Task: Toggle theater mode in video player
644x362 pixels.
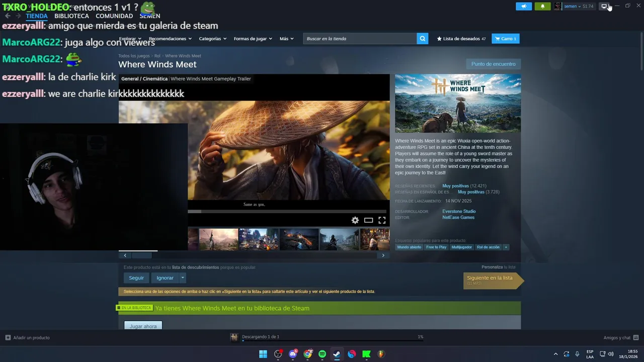Action: coord(368,220)
